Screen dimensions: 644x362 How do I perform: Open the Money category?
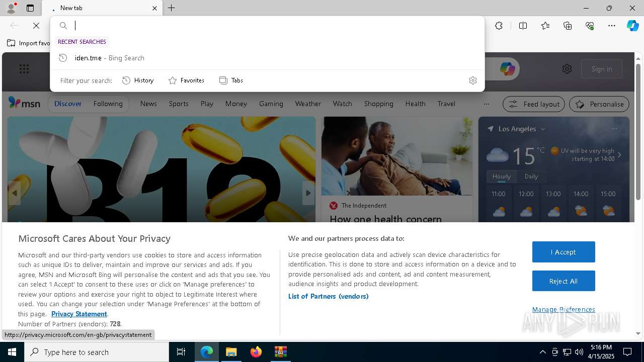(x=236, y=104)
